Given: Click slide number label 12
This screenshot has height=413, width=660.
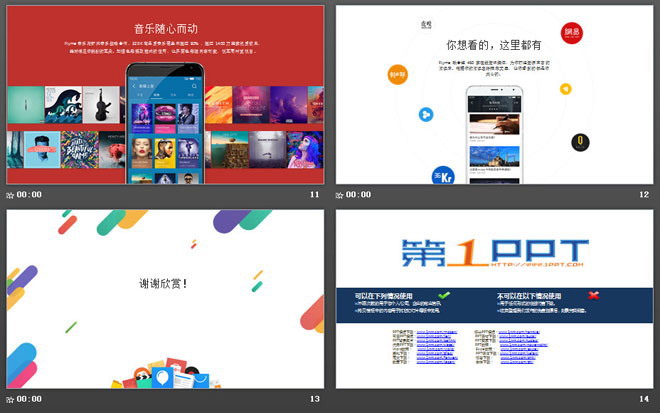Looking at the screenshot, I should tap(644, 195).
